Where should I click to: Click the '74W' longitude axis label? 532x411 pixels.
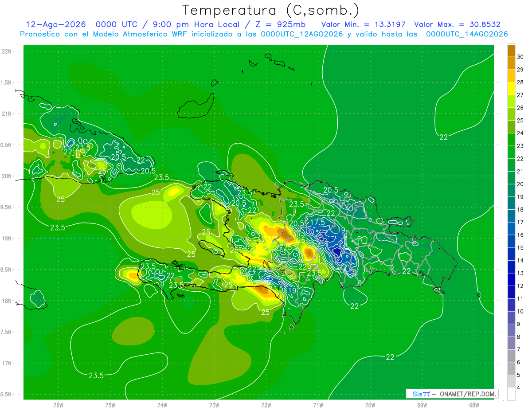tap(162, 405)
